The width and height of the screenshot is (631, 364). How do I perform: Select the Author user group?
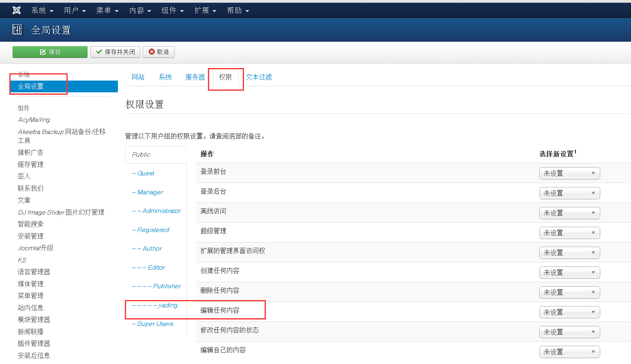(147, 249)
